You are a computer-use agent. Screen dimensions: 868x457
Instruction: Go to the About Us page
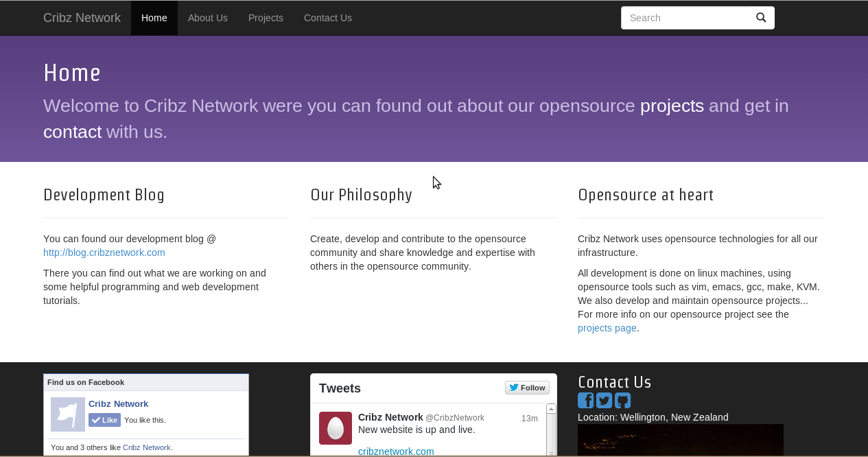pos(208,18)
